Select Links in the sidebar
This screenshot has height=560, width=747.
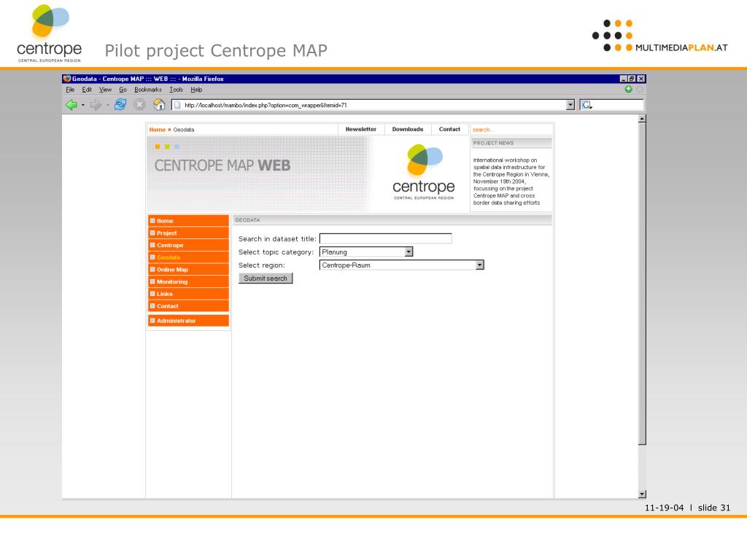188,294
